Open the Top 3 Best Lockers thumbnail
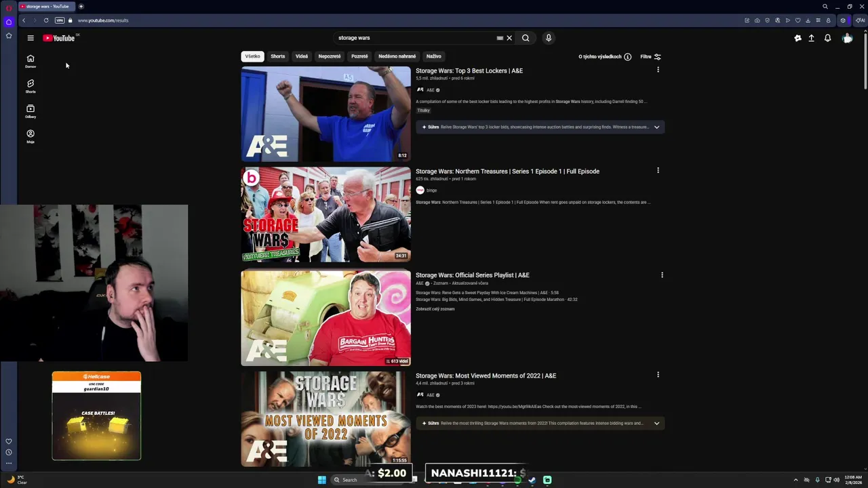 325,114
